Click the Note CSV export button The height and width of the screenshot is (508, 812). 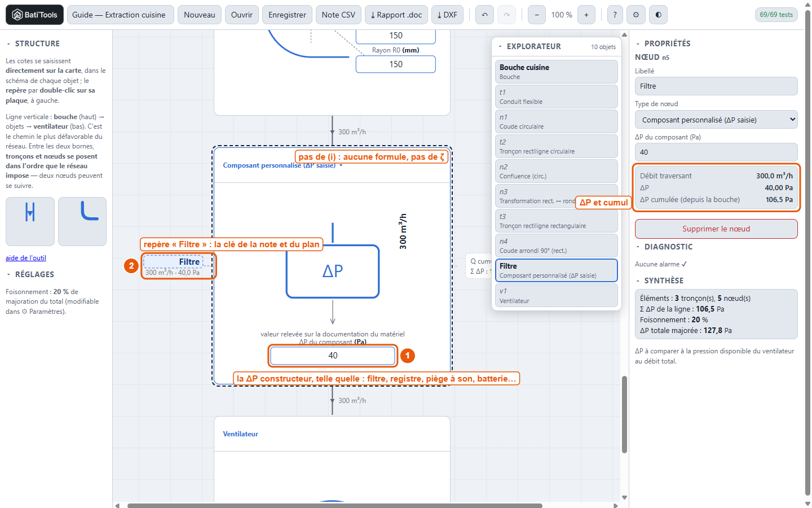(338, 15)
